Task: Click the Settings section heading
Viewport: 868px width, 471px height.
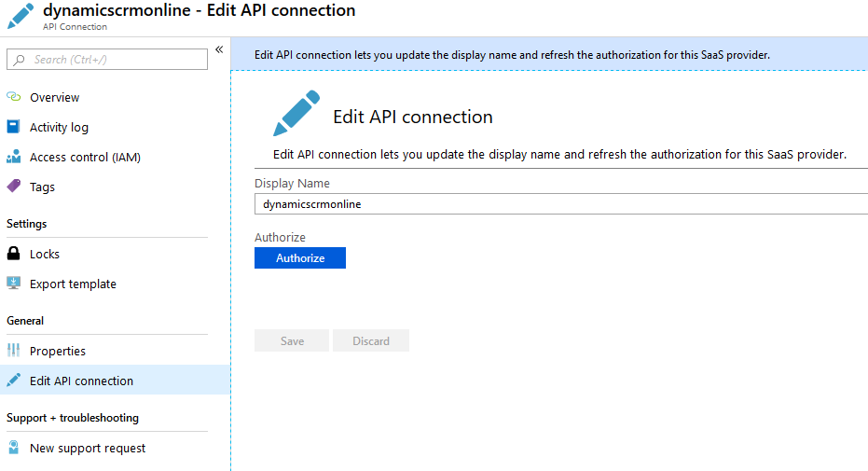Action: (x=26, y=224)
